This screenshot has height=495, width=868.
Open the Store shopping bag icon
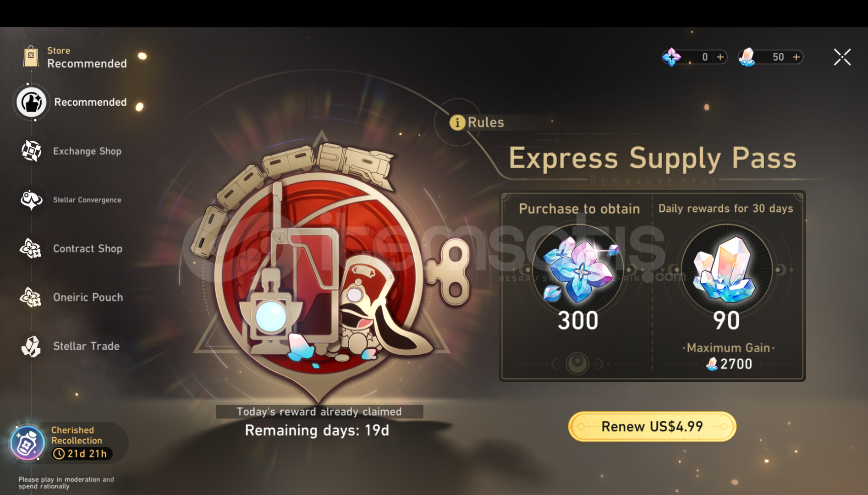pos(31,56)
